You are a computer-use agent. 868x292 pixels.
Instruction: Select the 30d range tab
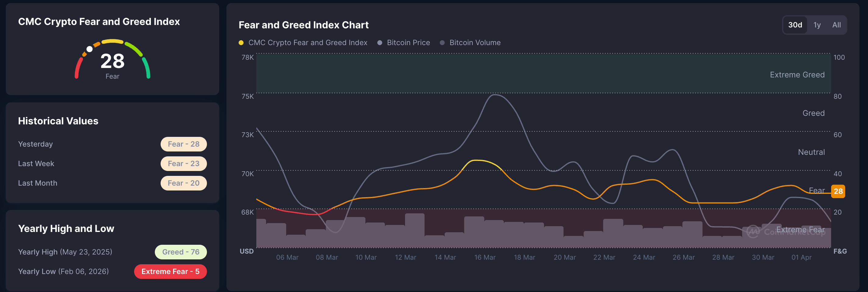795,25
